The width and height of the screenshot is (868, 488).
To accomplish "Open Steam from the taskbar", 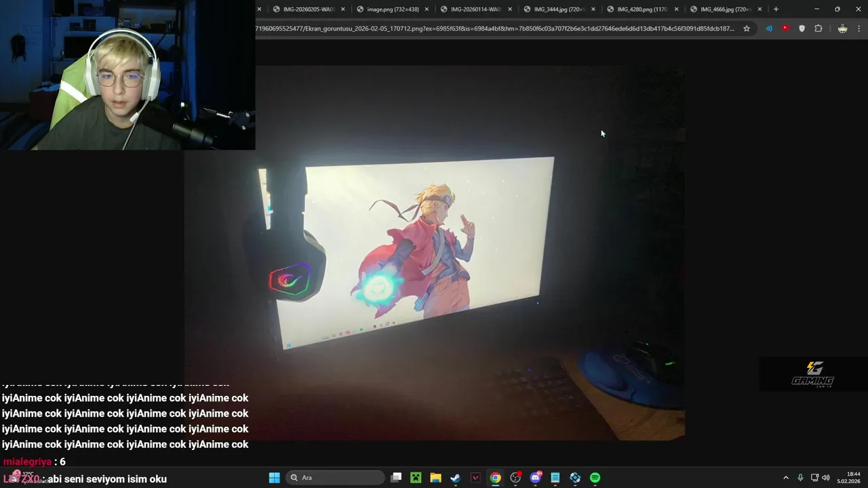I will point(456,478).
